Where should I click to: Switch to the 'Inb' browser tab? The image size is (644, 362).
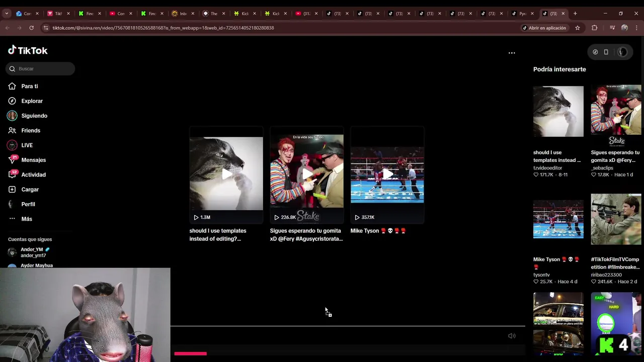pos(182,14)
